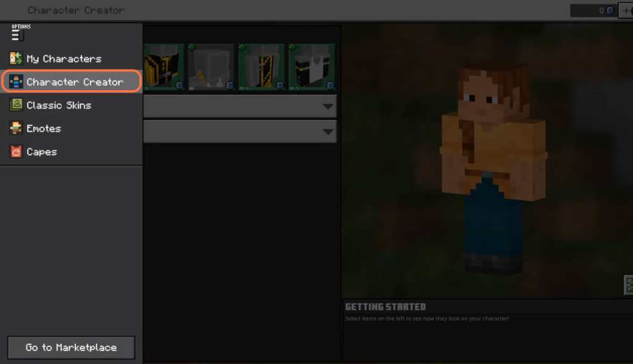
Task: Select Character Creator in the sidebar
Action: 71,82
